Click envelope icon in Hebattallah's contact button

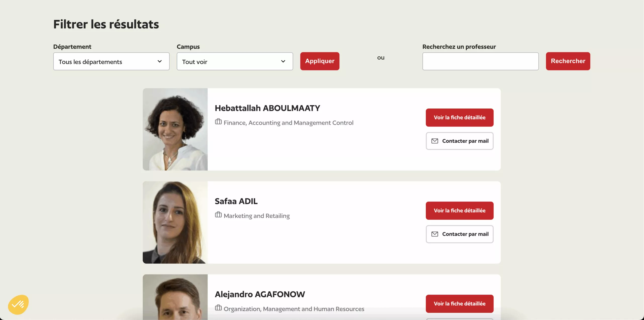point(435,141)
